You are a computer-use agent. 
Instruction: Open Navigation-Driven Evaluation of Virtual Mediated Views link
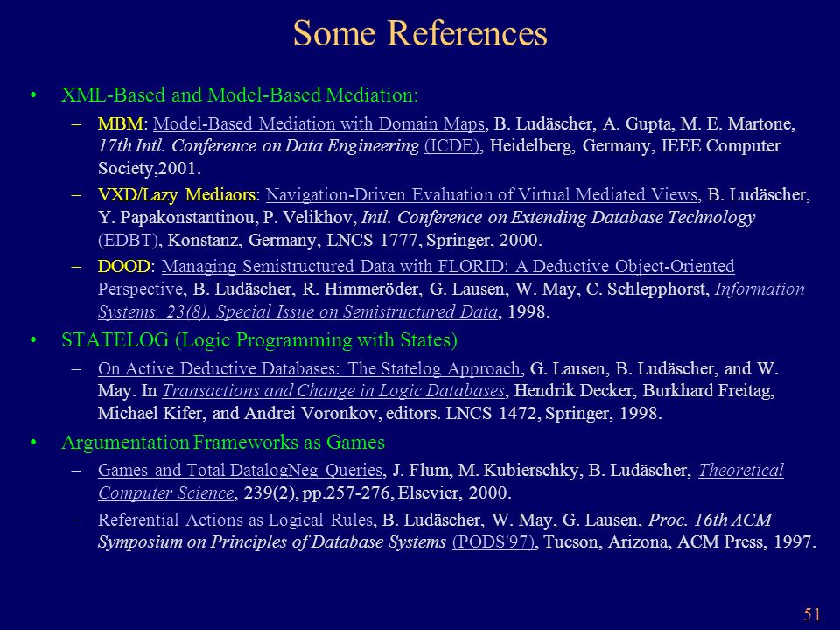pos(481,194)
